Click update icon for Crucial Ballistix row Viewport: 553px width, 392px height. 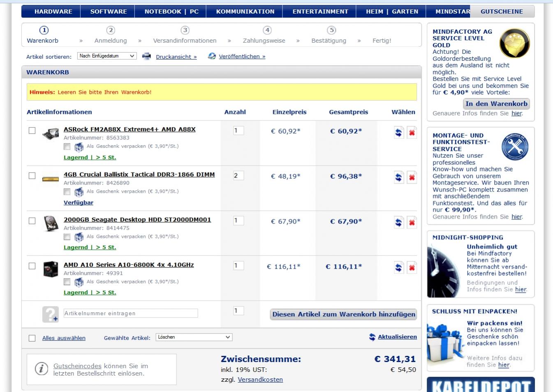pos(399,178)
